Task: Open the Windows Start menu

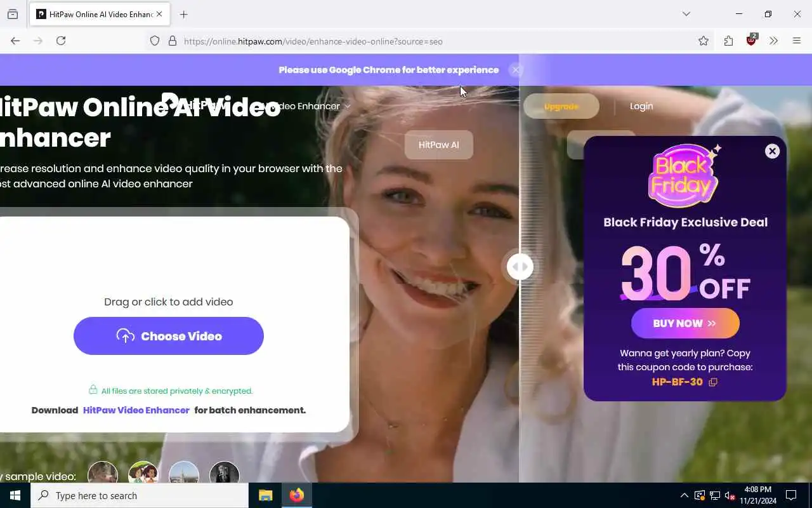Action: pyautogui.click(x=15, y=495)
